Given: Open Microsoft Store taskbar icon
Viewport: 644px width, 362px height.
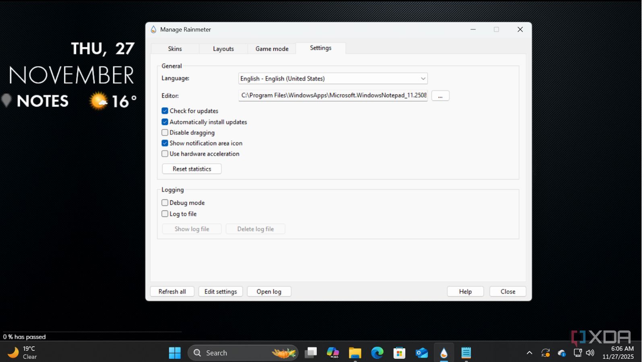Looking at the screenshot, I should point(399,353).
